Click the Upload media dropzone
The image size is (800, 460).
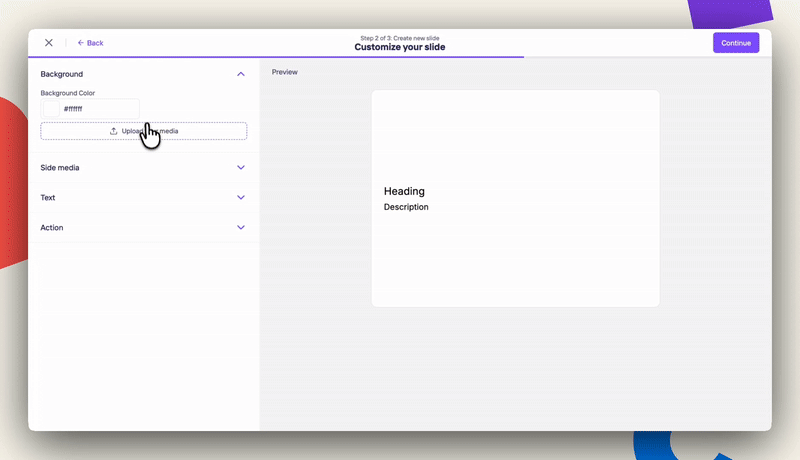[144, 131]
